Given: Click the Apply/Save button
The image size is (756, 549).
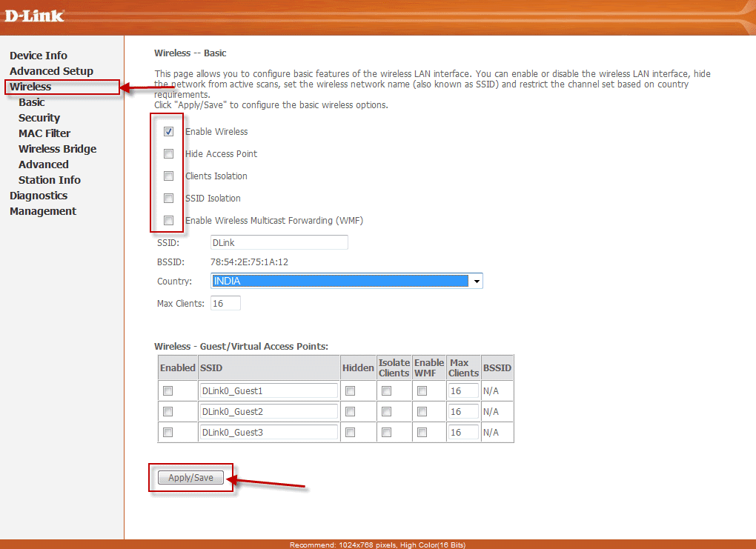Looking at the screenshot, I should [190, 477].
